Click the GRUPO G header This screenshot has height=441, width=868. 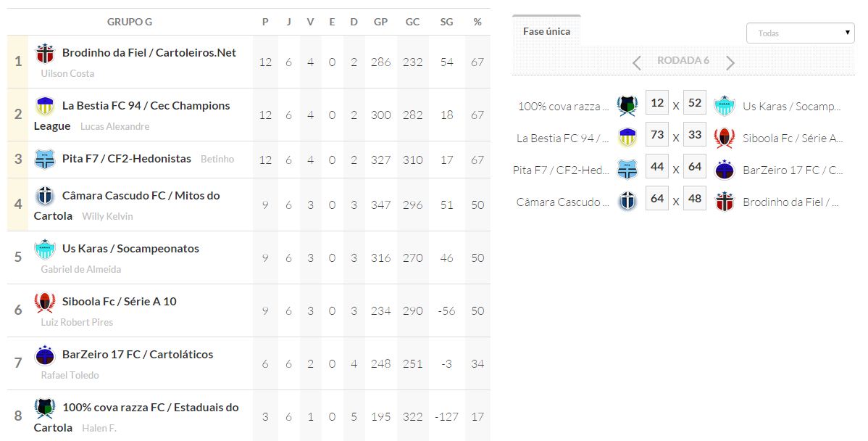pos(130,22)
